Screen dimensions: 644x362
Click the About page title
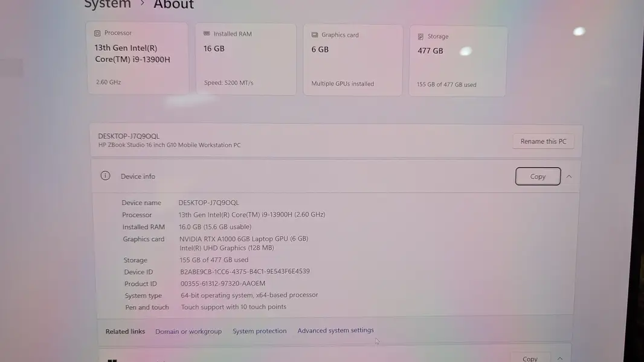[x=173, y=4]
